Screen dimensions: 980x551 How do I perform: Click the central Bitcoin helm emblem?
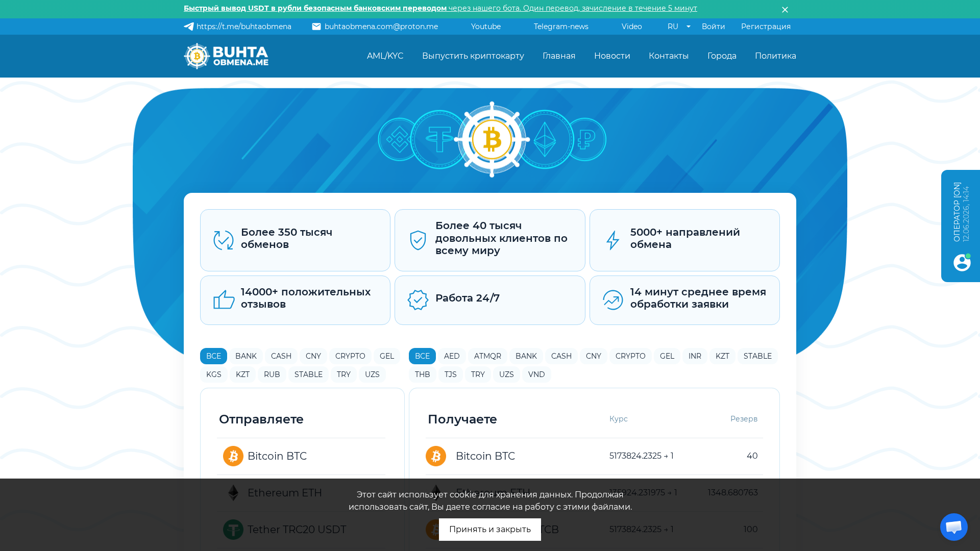point(492,139)
